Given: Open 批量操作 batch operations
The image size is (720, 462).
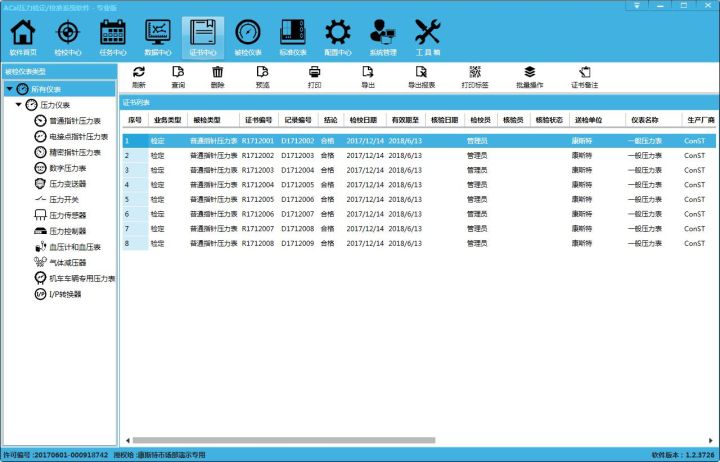Looking at the screenshot, I should point(530,77).
